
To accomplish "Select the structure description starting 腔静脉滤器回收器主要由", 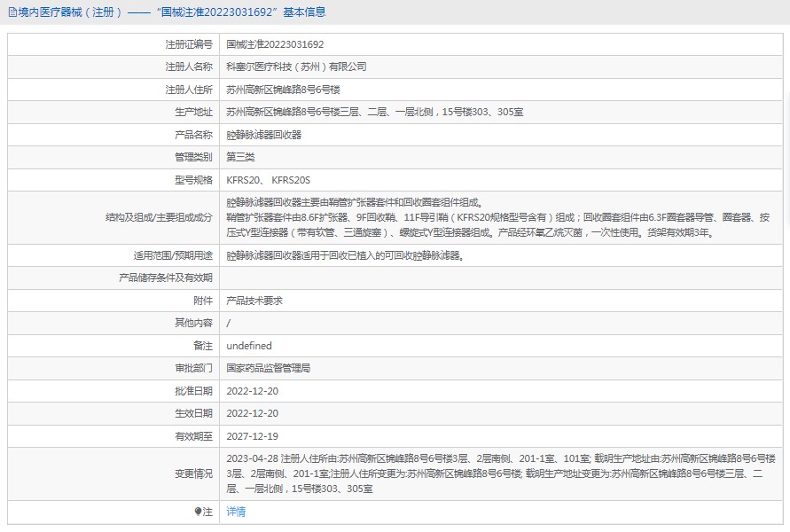I will [497, 217].
